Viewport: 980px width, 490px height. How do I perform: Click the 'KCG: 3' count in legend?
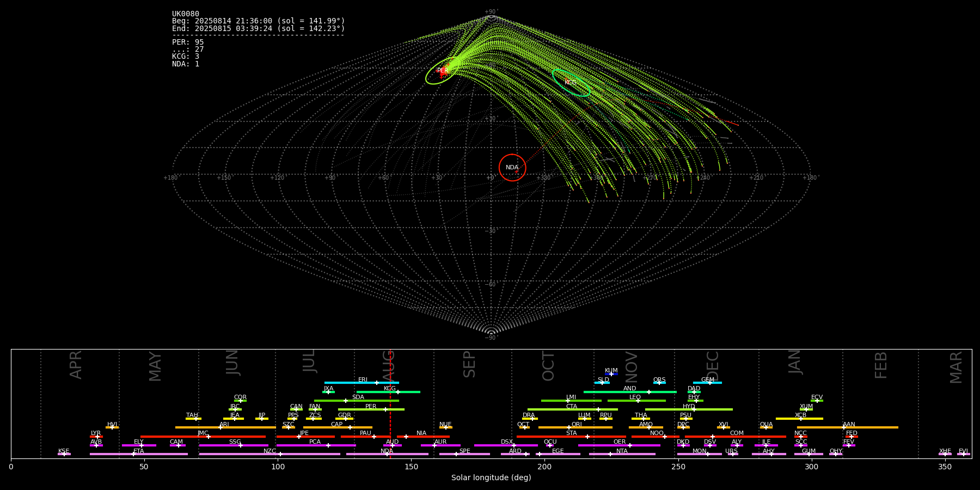186,57
